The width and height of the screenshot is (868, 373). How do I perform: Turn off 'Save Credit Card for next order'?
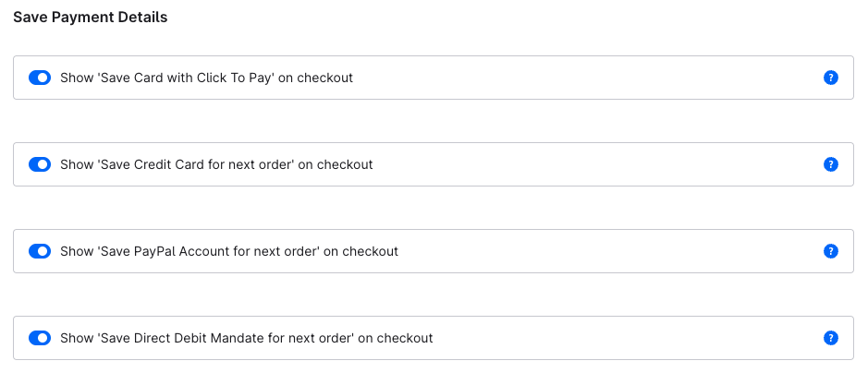[x=40, y=164]
